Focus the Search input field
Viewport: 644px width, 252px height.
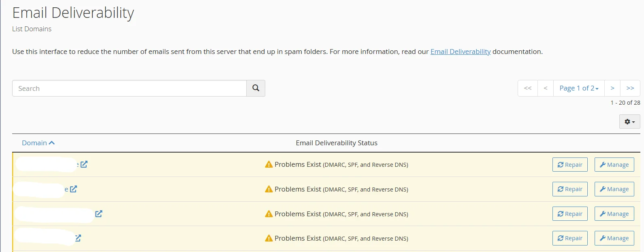tap(129, 88)
